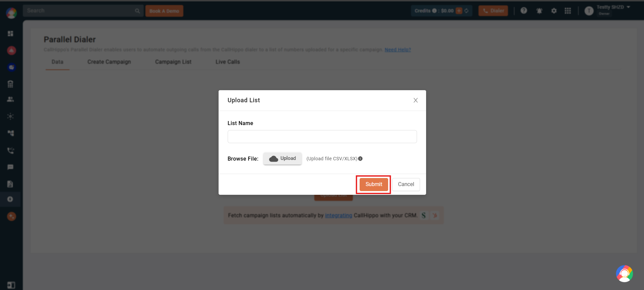Screen dimensions: 644x290
Task: Cancel the Upload List dialog
Action: click(x=406, y=184)
